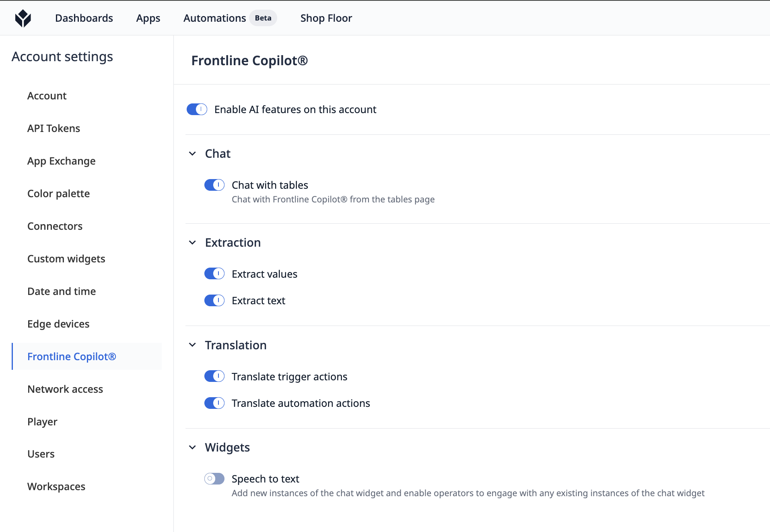Open Connectors settings
770x532 pixels.
[x=55, y=226]
